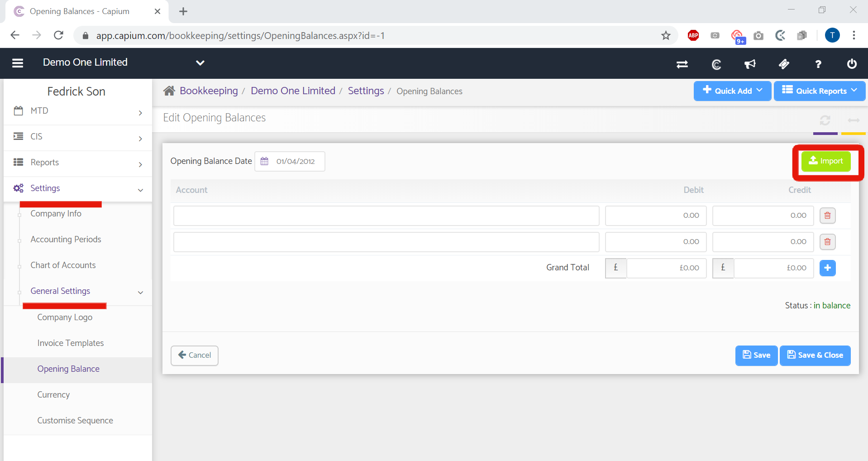The image size is (868, 461).
Task: Reload the page with the browser refresh button
Action: (x=58, y=35)
